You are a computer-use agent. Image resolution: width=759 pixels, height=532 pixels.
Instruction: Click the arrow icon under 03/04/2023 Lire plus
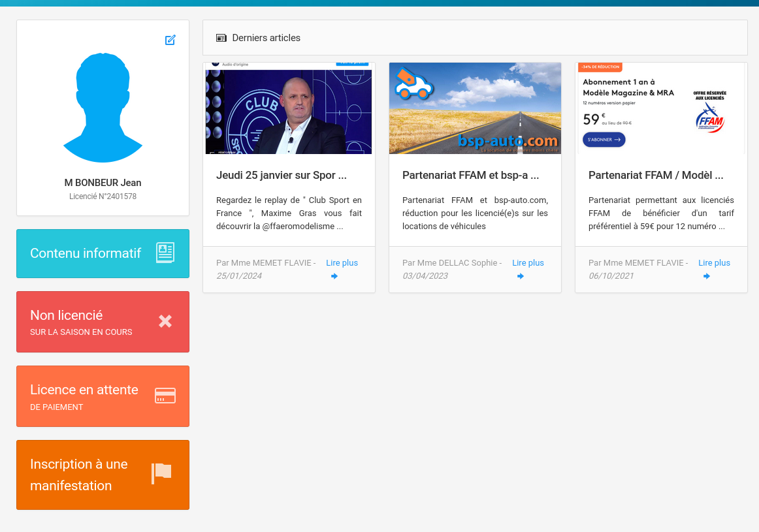click(x=521, y=276)
